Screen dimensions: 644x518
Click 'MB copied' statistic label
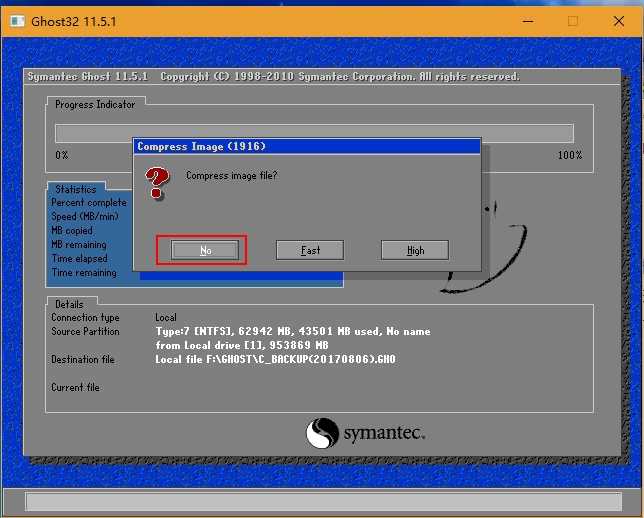point(72,230)
